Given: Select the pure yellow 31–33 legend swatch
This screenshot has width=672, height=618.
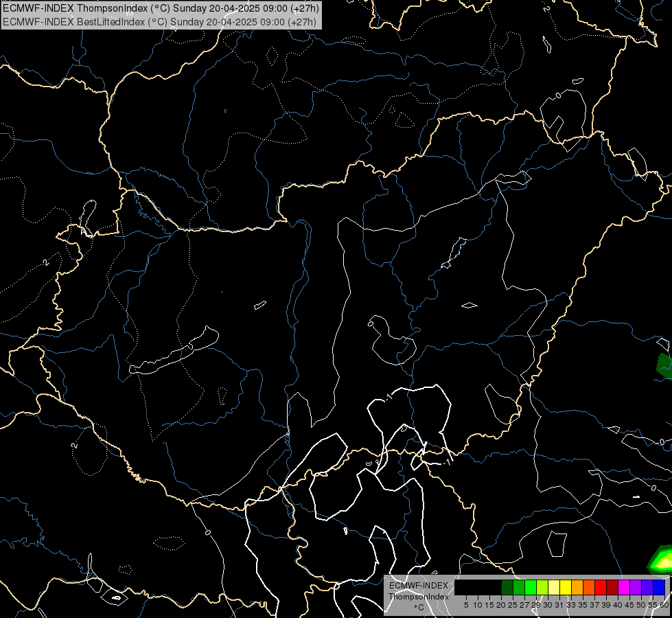Looking at the screenshot, I should (566, 587).
